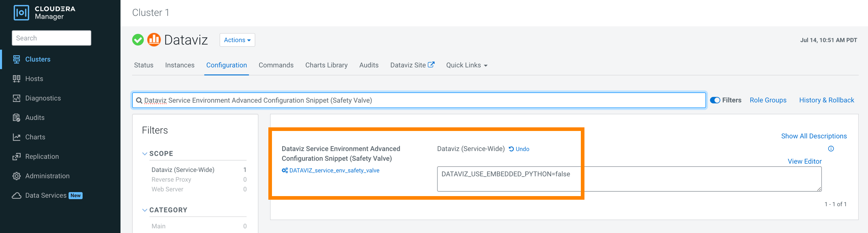Open the Charts Library tab

tap(326, 65)
